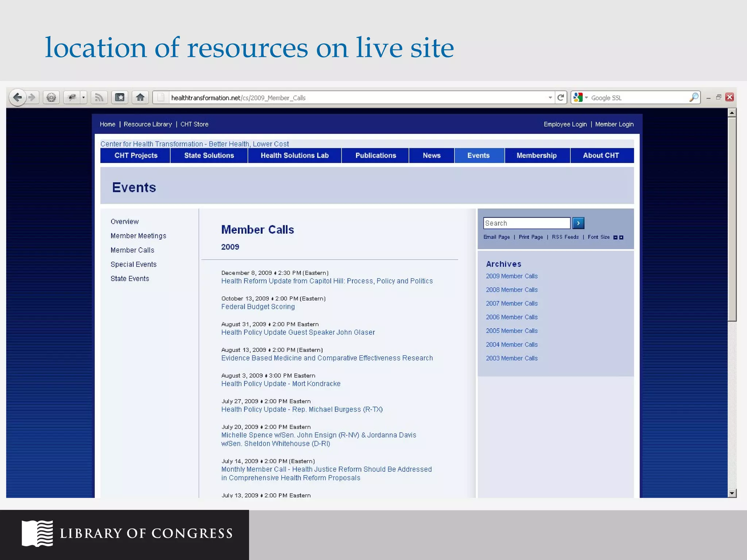Open the gear settings toolbar icon

click(x=51, y=97)
